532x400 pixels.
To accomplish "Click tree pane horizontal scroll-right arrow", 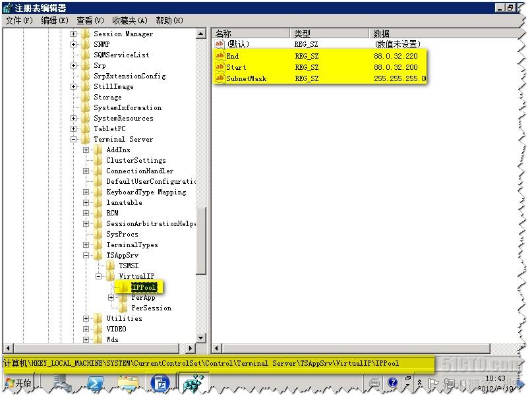I will [190, 348].
